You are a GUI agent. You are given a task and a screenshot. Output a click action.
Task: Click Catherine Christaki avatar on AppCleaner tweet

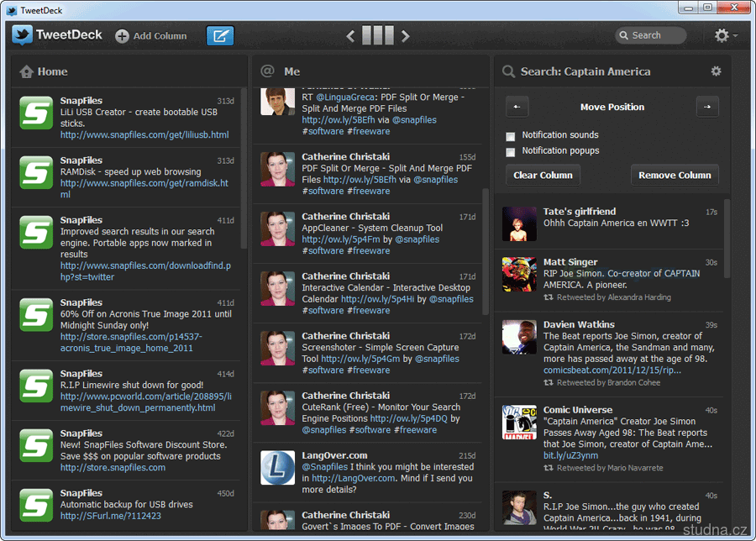278,229
